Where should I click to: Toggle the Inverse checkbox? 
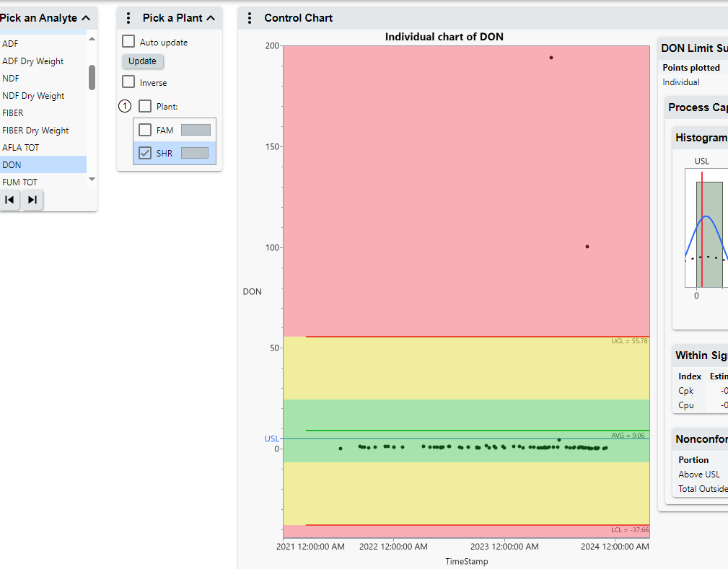pos(128,82)
